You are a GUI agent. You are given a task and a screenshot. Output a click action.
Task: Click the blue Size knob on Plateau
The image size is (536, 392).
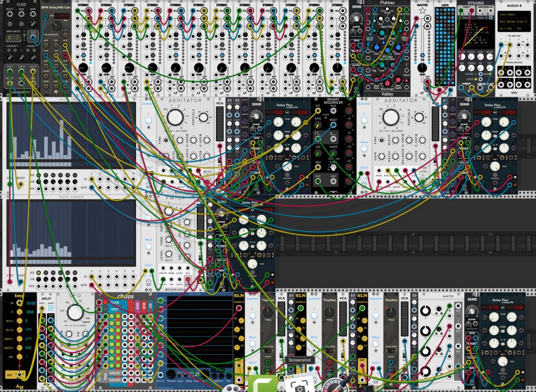376,47
